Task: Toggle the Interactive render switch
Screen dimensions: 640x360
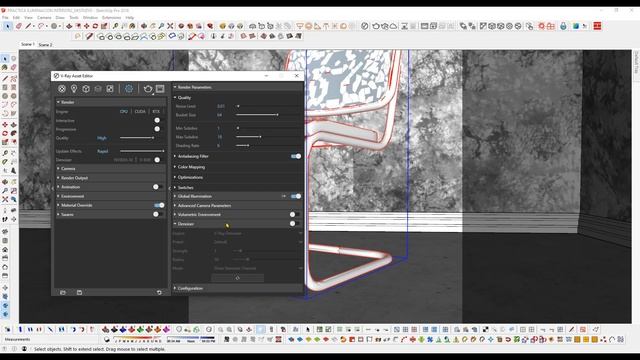Action: (x=157, y=120)
